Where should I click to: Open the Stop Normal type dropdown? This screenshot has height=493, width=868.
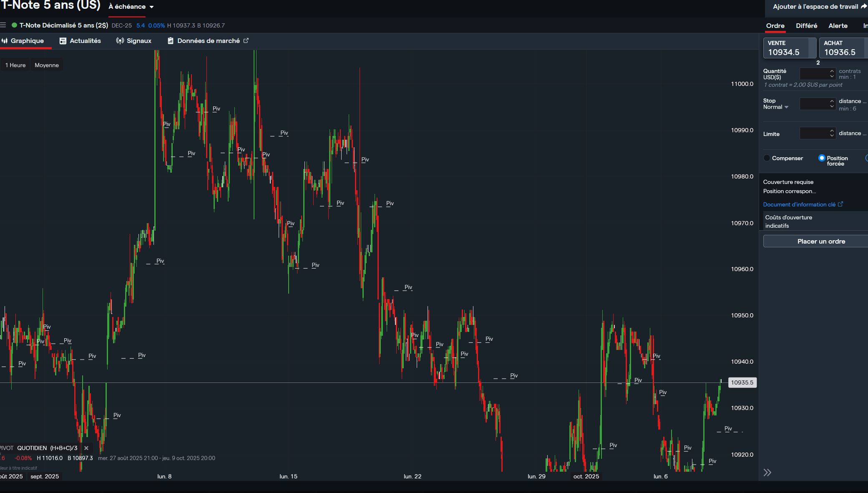[x=776, y=107]
